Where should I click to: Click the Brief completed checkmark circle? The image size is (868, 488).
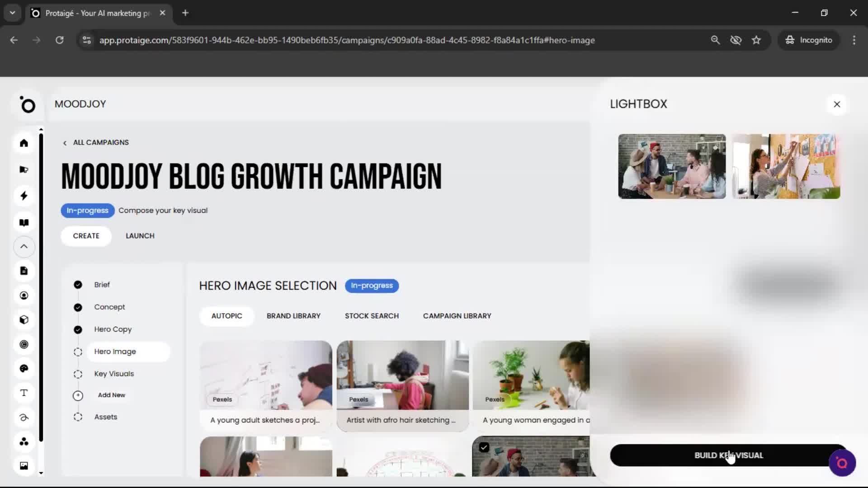(77, 285)
